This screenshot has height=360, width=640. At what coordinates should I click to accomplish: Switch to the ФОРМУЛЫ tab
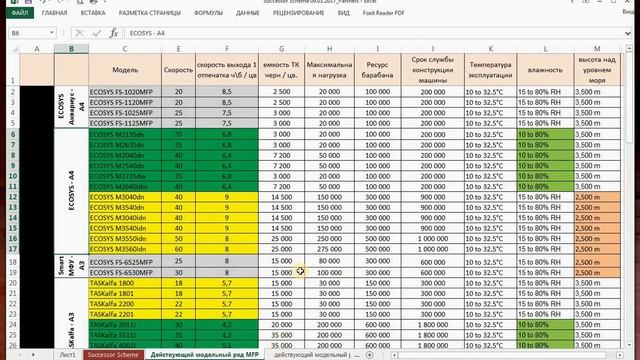point(208,13)
